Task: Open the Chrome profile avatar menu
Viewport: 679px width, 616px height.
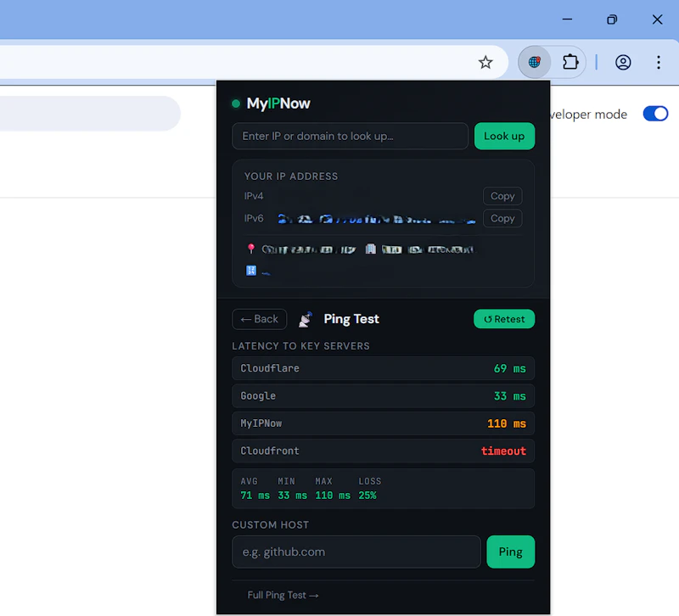Action: point(623,62)
